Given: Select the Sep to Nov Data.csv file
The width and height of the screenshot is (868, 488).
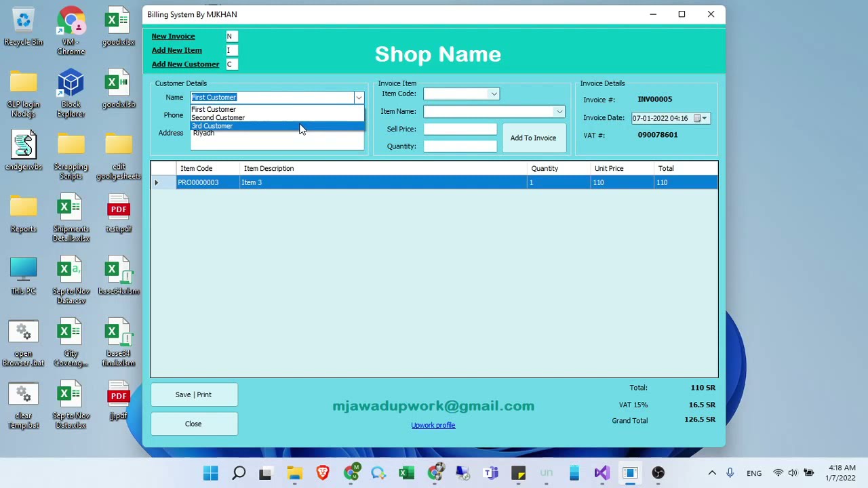Looking at the screenshot, I should click(x=71, y=281).
